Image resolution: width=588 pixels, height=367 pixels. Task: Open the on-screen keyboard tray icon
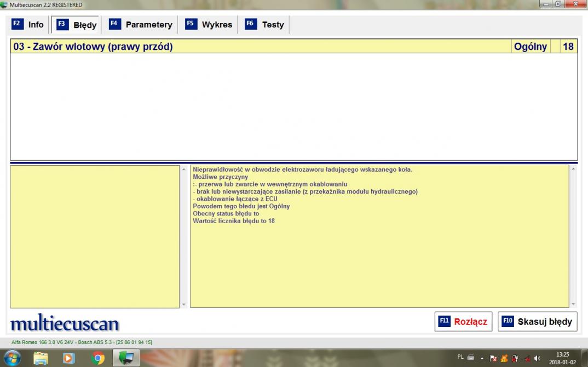[471, 358]
